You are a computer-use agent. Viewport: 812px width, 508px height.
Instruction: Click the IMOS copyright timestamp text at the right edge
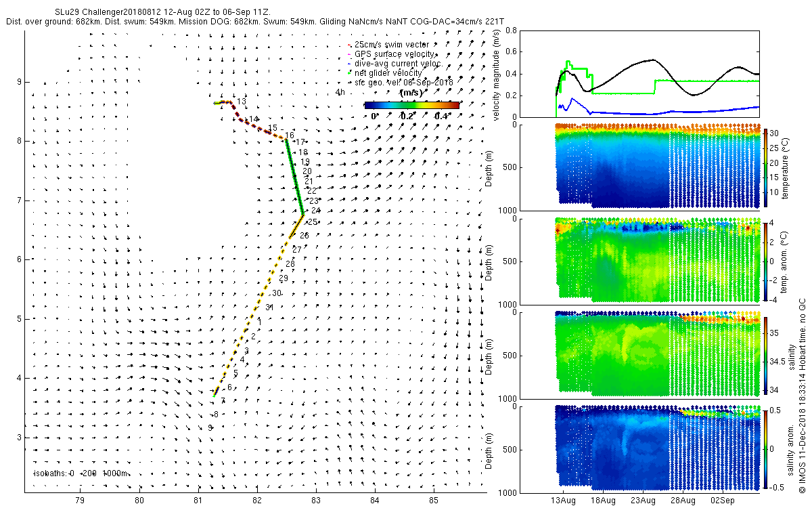[802, 396]
